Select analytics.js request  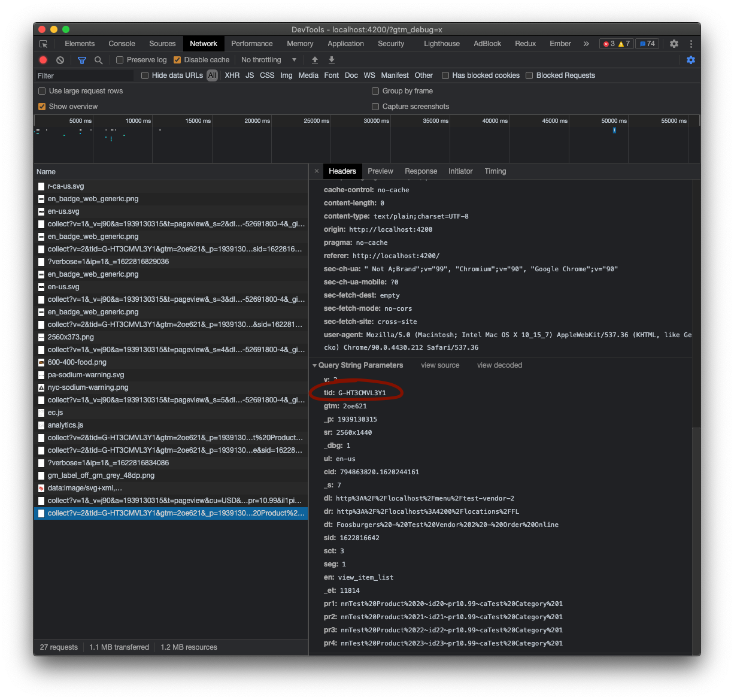coord(171,425)
